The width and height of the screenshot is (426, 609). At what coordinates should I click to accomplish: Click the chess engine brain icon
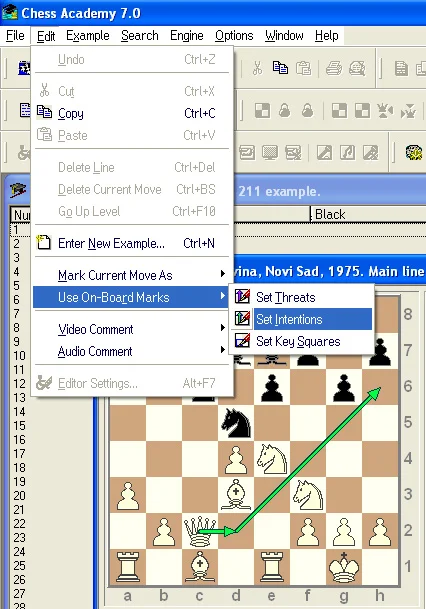pos(414,152)
